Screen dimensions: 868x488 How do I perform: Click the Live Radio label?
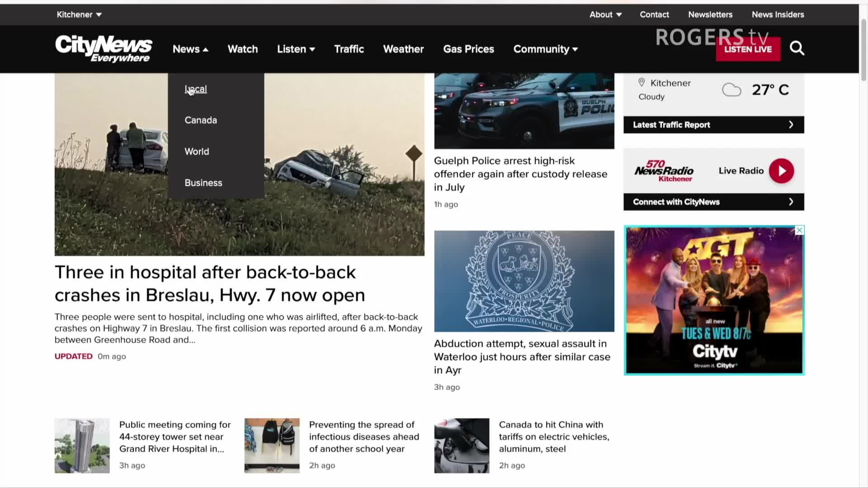click(x=741, y=171)
